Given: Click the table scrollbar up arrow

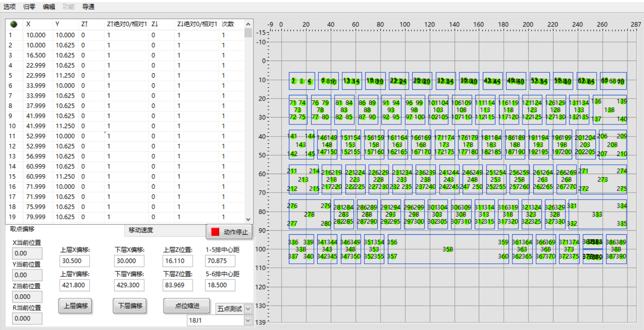Looking at the screenshot, I should (248, 24).
